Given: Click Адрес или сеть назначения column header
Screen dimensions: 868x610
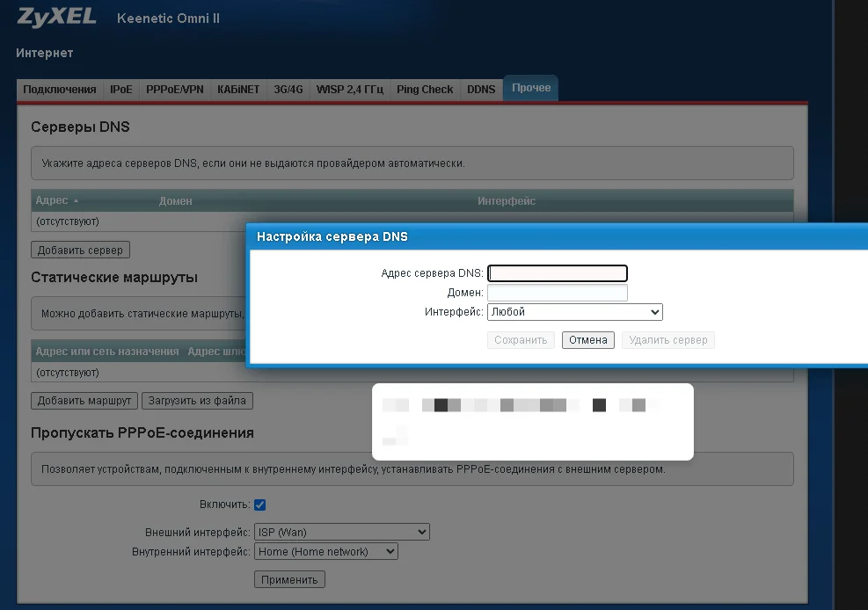Looking at the screenshot, I should pyautogui.click(x=107, y=352).
